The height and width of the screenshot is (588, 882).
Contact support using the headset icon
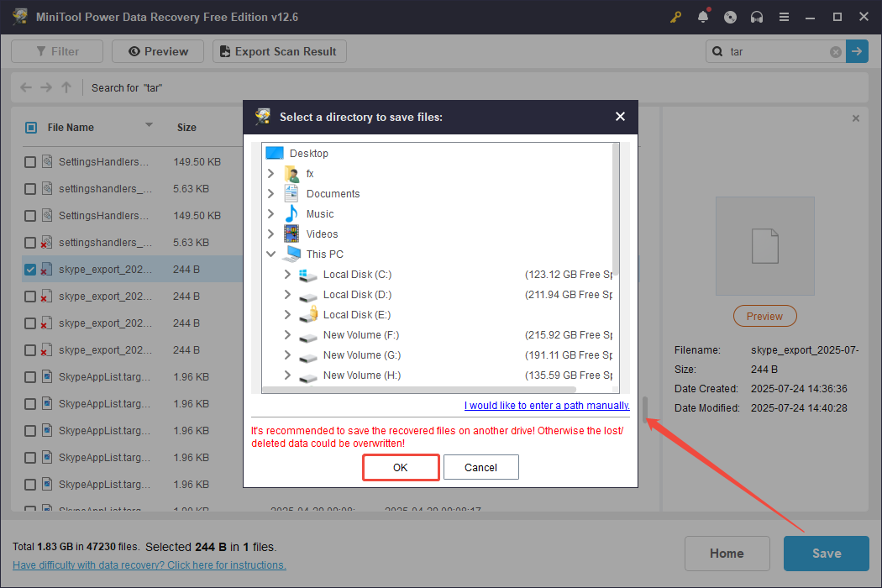click(757, 17)
